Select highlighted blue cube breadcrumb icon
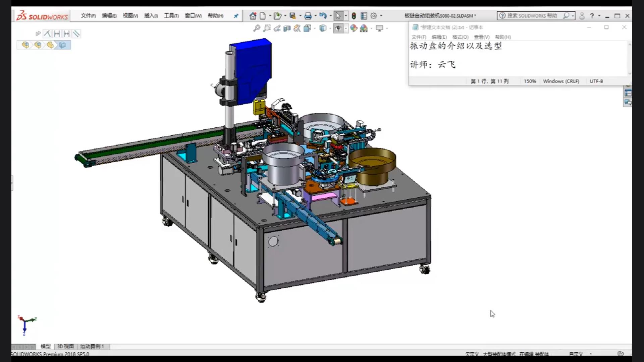This screenshot has height=362, width=644. (x=63, y=45)
